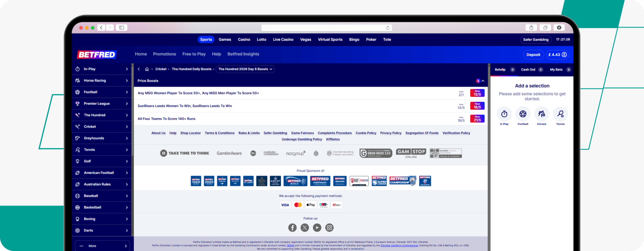This screenshot has width=644, height=251.
Task: Click the Baseball icon in sidebar
Action: pyautogui.click(x=77, y=196)
